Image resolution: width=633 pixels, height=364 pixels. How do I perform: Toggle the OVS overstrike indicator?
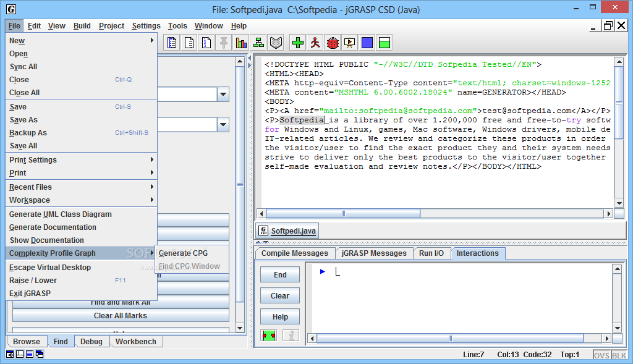tap(601, 355)
